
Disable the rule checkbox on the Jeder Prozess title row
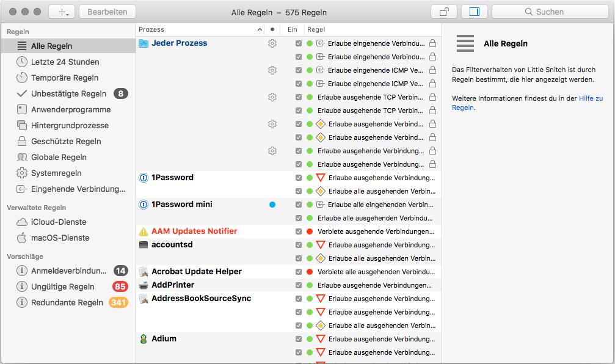point(299,43)
